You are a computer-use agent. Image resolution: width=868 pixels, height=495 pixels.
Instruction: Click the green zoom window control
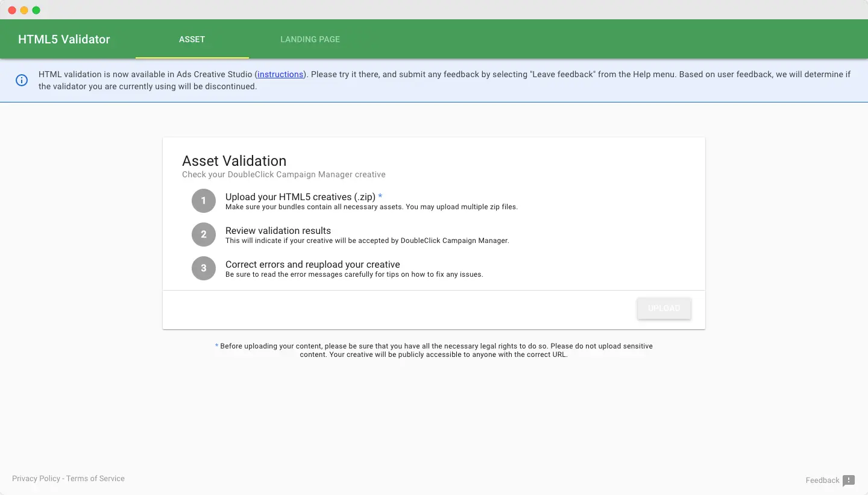pos(36,10)
